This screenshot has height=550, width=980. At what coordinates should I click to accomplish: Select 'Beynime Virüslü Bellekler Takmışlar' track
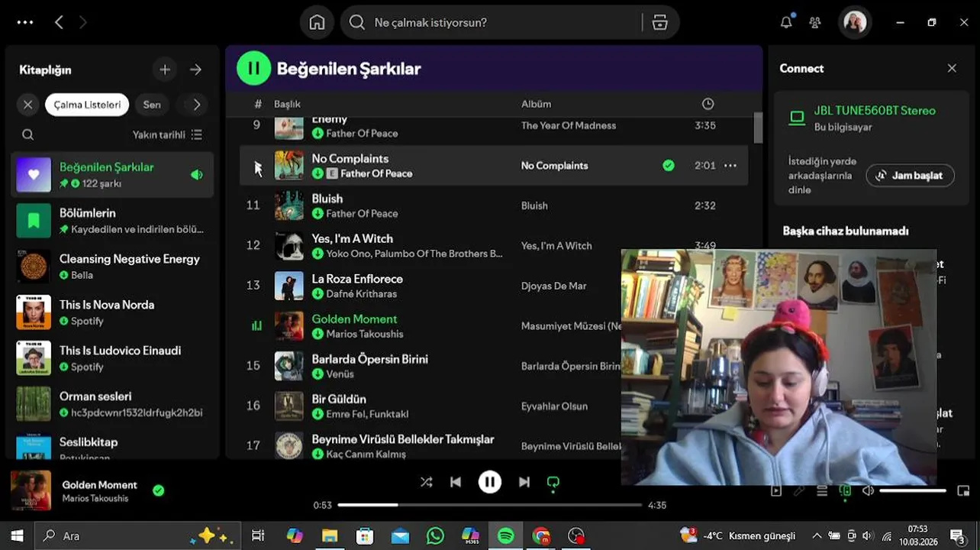tap(403, 439)
